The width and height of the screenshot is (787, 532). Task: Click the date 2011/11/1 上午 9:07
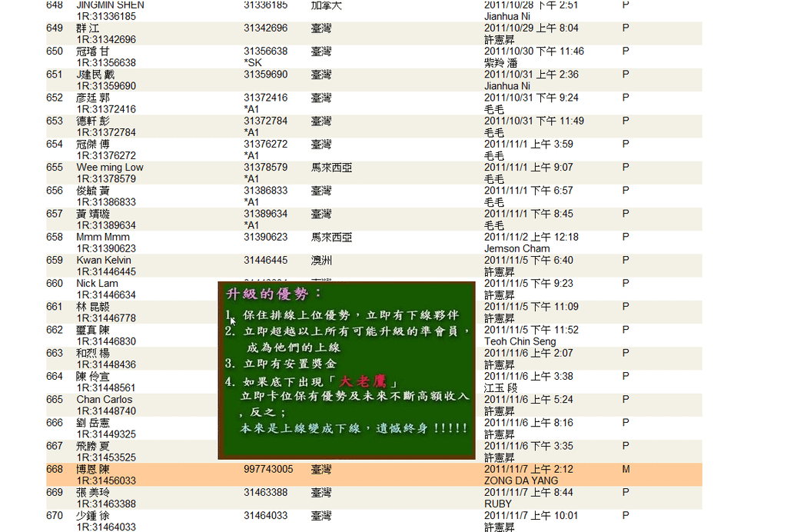(529, 167)
